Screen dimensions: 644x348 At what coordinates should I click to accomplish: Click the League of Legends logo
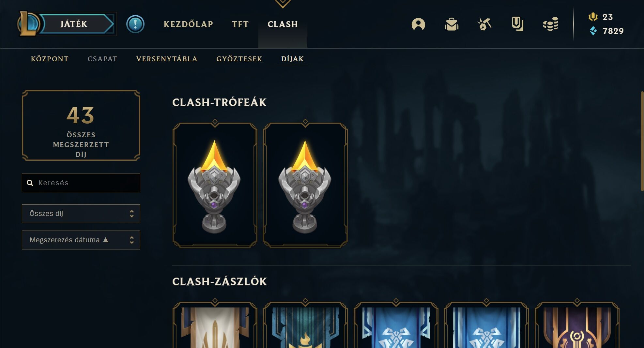(x=29, y=23)
